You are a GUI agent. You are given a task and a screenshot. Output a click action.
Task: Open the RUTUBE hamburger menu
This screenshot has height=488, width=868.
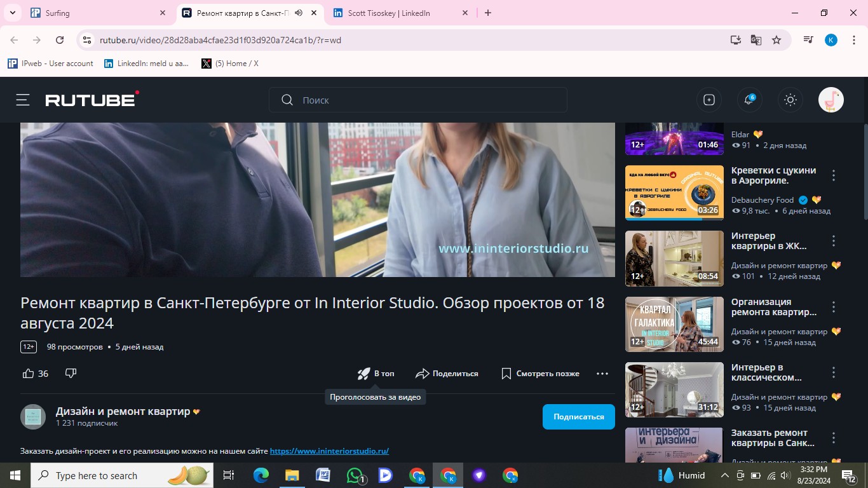[23, 100]
